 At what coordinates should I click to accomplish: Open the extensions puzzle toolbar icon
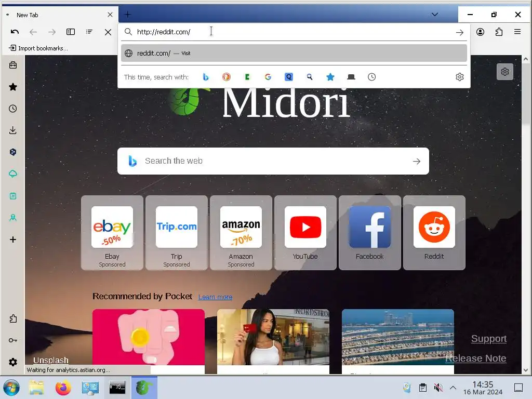[499, 32]
